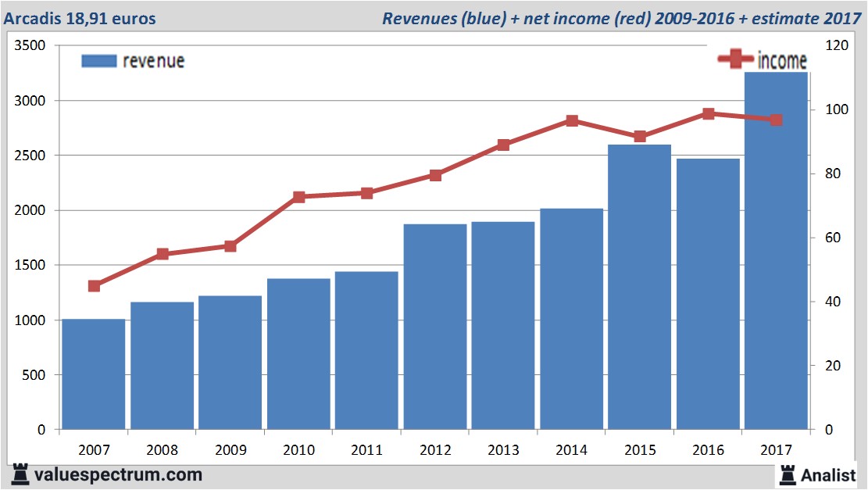The height and width of the screenshot is (490, 868).
Task: Click the rook icon next to Analist
Action: point(787,474)
